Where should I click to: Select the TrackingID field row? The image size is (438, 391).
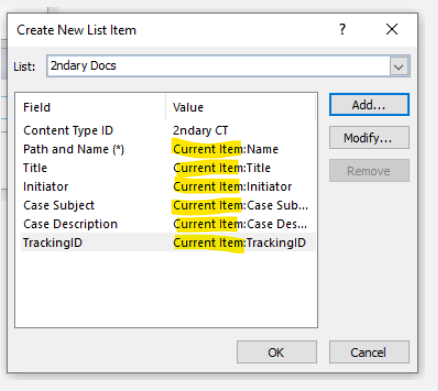click(168, 242)
